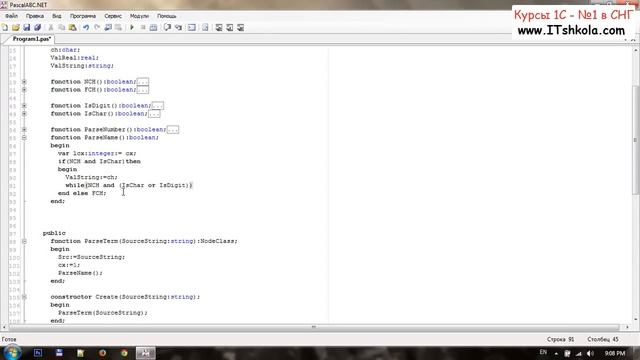640x360 pixels.
Task: Click the 9:08 PM system clock
Action: 615,353
